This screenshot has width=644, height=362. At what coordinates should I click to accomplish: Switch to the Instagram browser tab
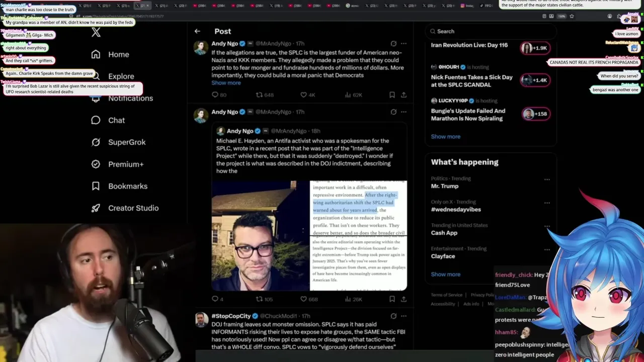(x=467, y=6)
